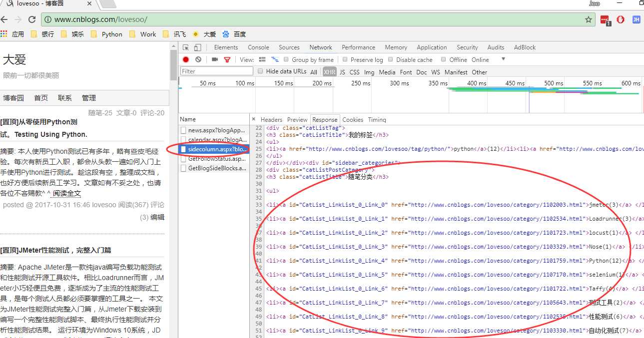The image size is (644, 338).
Task: Open the JH extension icon
Action: click(x=636, y=19)
